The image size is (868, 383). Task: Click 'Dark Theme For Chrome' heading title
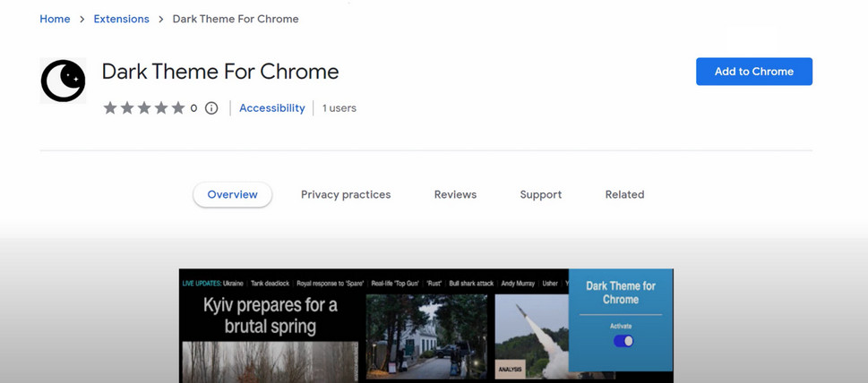[220, 72]
